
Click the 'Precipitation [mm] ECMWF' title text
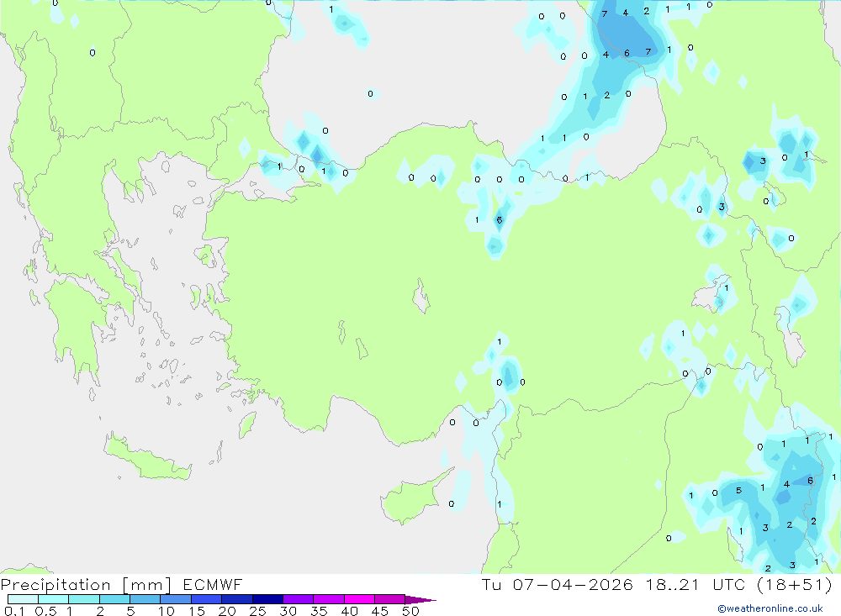coord(121,584)
